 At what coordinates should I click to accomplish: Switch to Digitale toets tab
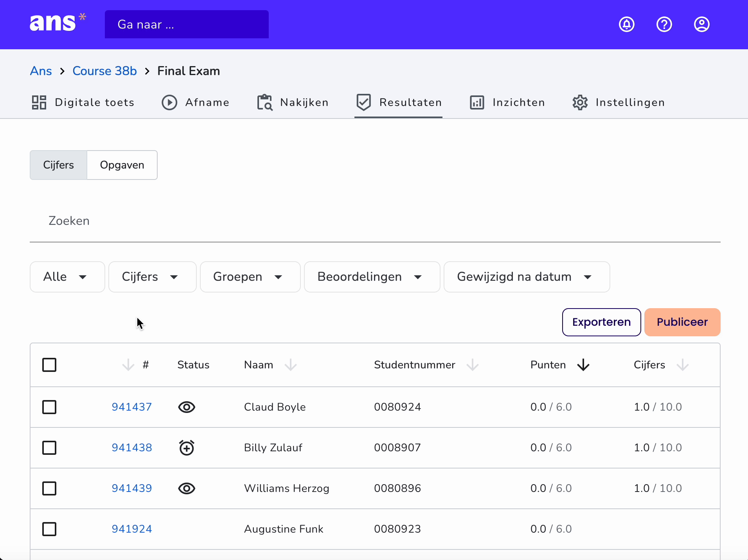point(83,102)
